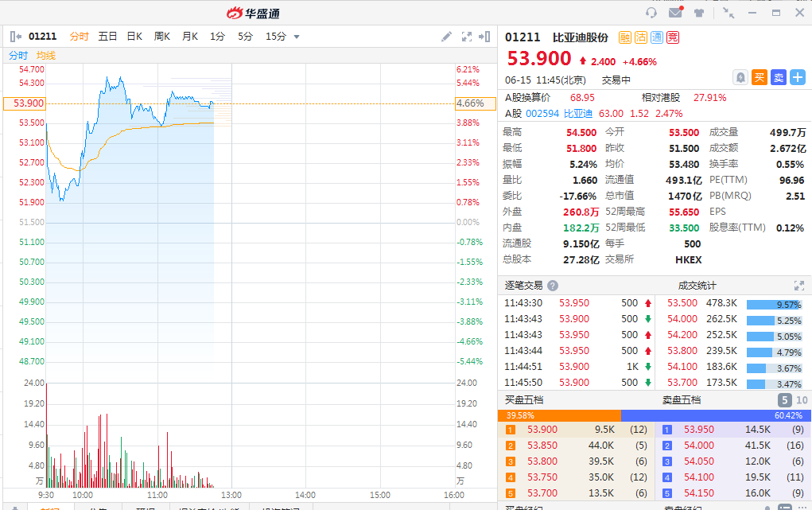Click the 卖盘五档 header
This screenshot has height=510, width=812.
(682, 400)
